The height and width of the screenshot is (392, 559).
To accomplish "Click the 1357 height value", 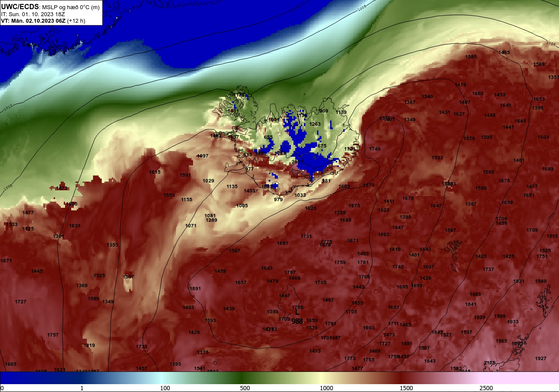I will coord(553,77).
